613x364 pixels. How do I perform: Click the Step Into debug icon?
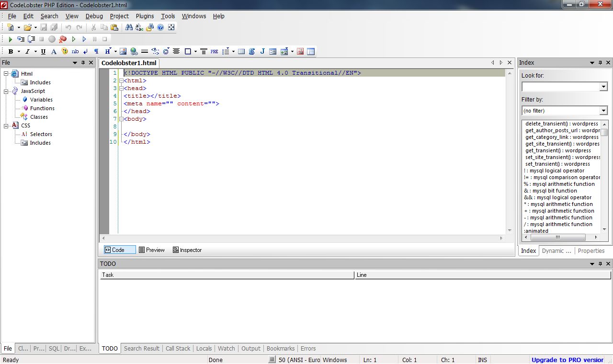click(21, 39)
